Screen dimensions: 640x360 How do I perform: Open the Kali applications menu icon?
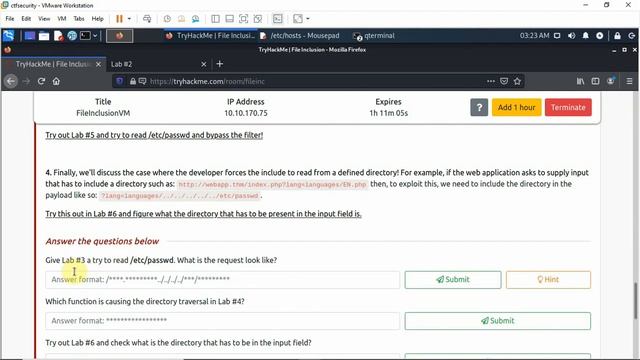click(9, 36)
